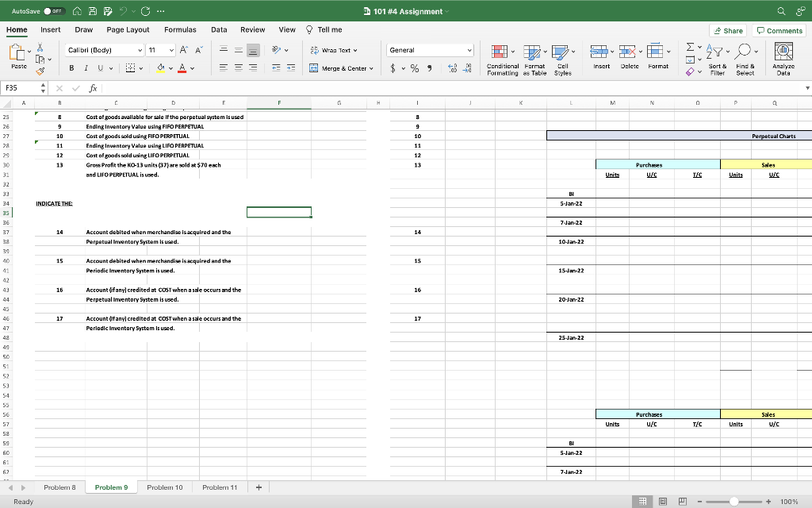The width and height of the screenshot is (812, 508).
Task: Open the fill color dropdown arrow
Action: click(171, 68)
